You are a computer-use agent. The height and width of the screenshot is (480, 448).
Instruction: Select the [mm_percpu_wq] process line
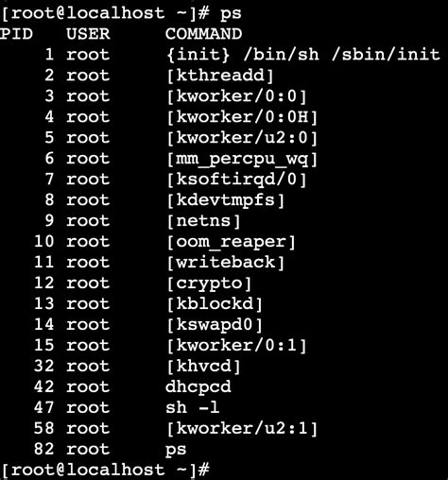tap(242, 159)
